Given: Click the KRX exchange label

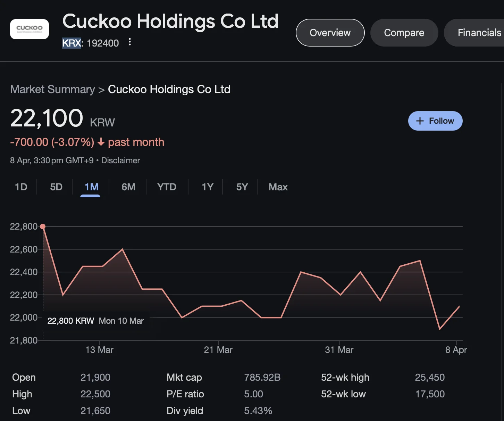Looking at the screenshot, I should coord(72,43).
